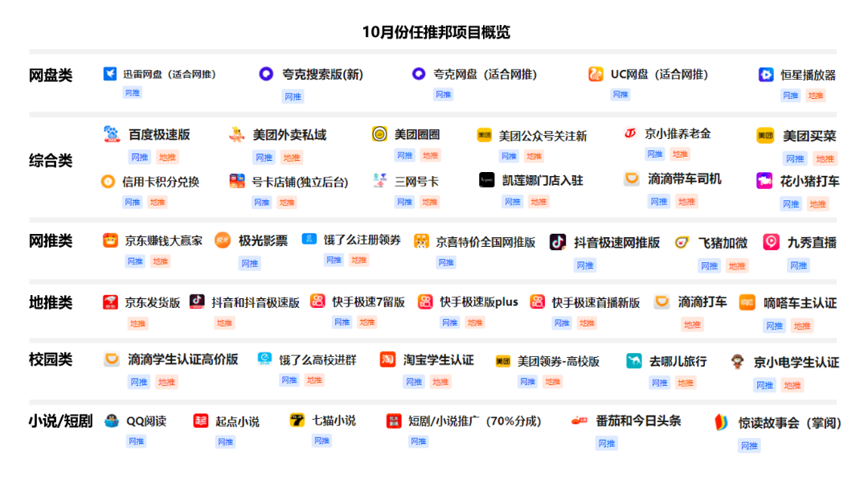This screenshot has width=868, height=484.
Task: Open the 淘宝学生认证 icon
Action: tap(387, 359)
